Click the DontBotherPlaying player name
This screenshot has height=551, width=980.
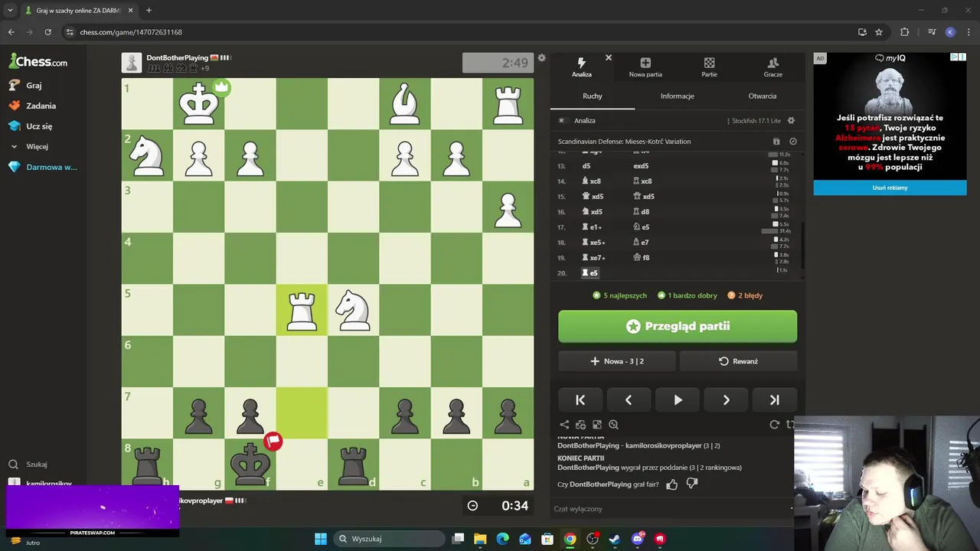tap(177, 57)
